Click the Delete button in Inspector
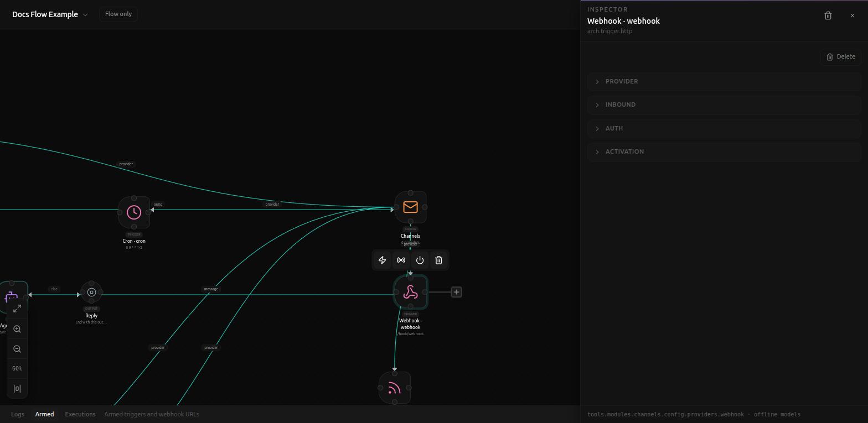This screenshot has width=868, height=423. tap(840, 56)
